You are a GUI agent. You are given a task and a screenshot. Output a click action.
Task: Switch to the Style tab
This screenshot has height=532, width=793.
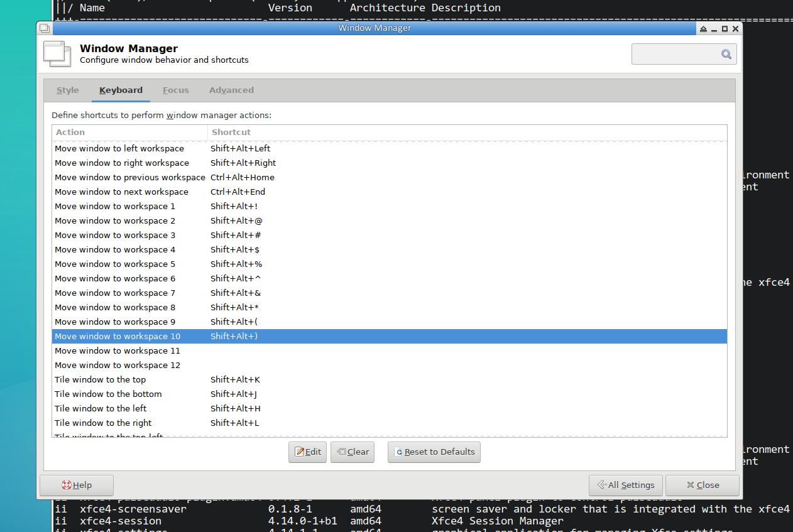pyautogui.click(x=68, y=90)
